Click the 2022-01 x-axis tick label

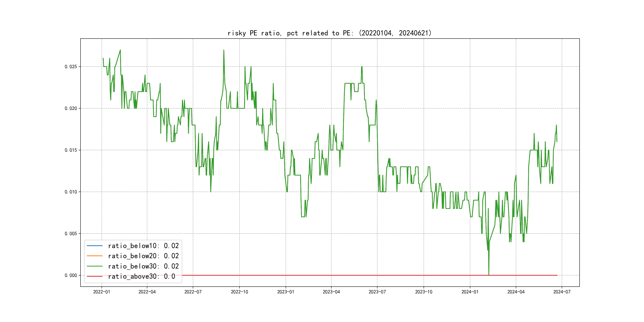(102, 292)
